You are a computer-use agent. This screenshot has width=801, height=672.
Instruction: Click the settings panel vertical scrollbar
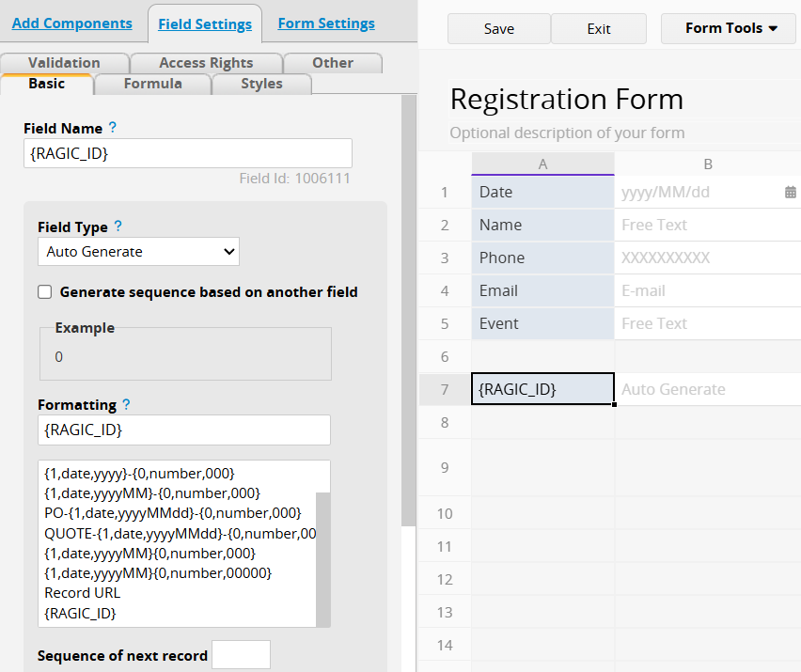(409, 310)
